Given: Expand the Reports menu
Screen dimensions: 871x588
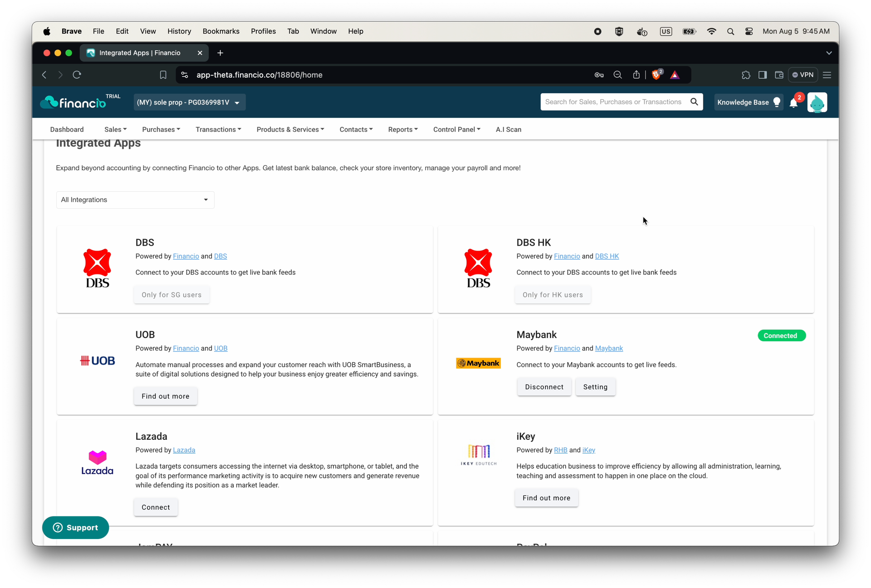Looking at the screenshot, I should click(x=403, y=130).
